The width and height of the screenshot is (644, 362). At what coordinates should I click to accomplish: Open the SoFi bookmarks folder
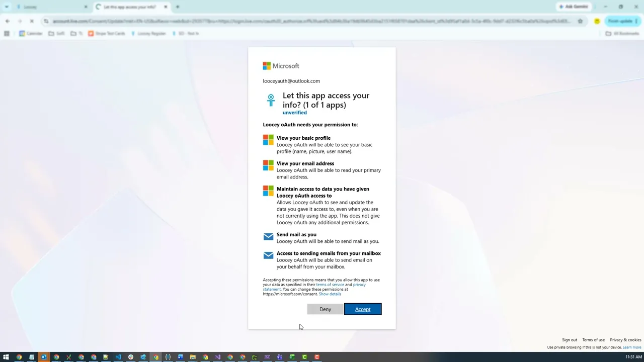pyautogui.click(x=57, y=33)
